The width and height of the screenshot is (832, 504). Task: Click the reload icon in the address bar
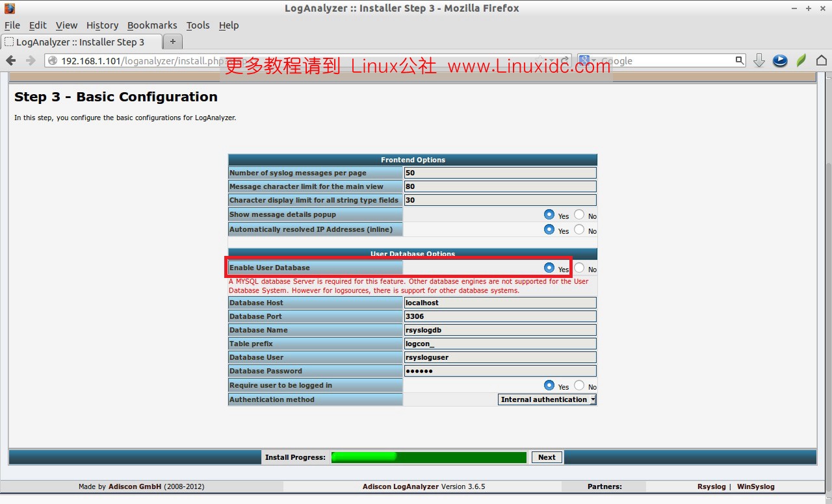(x=565, y=60)
